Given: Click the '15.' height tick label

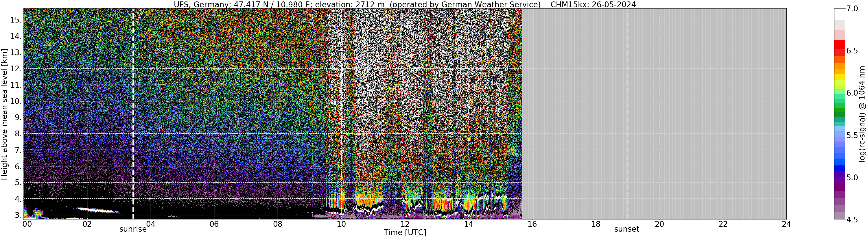Looking at the screenshot, I should 16,20.
